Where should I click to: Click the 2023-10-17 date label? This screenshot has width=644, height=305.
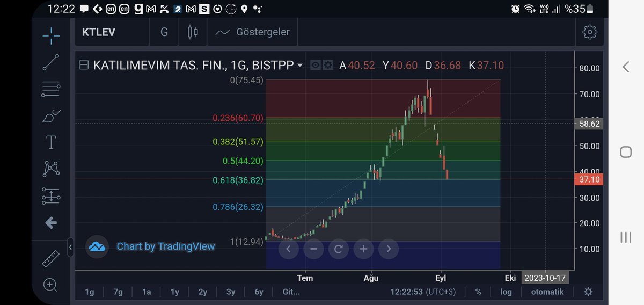[545, 278]
